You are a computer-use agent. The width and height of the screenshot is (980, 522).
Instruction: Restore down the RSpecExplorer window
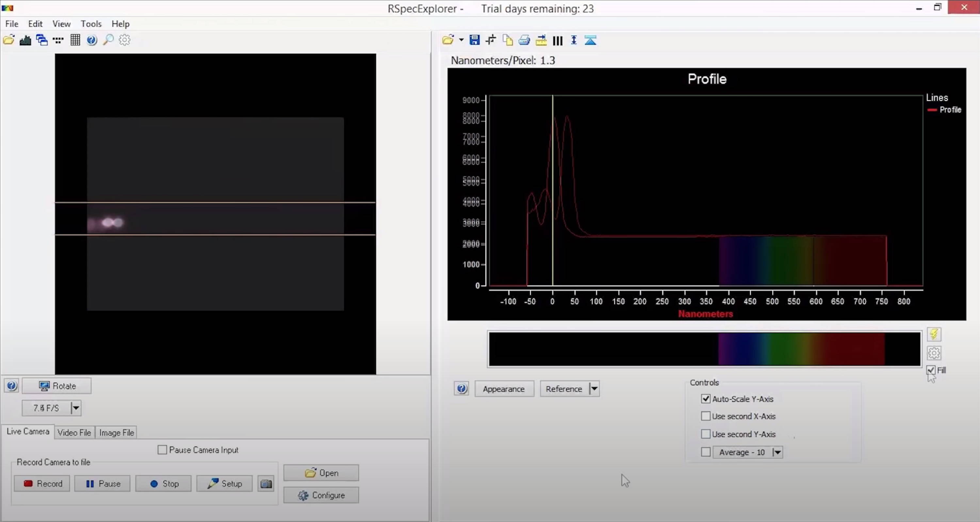coord(938,8)
